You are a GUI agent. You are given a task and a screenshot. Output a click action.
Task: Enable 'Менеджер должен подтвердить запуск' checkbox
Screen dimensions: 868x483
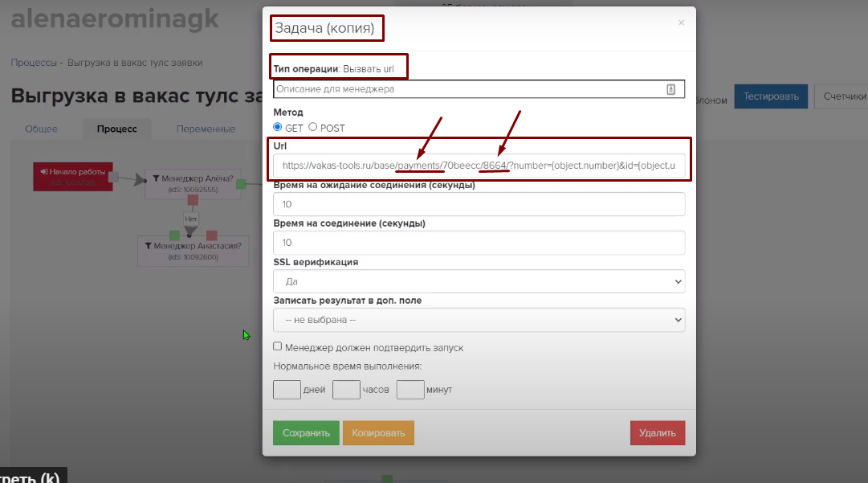click(278, 347)
